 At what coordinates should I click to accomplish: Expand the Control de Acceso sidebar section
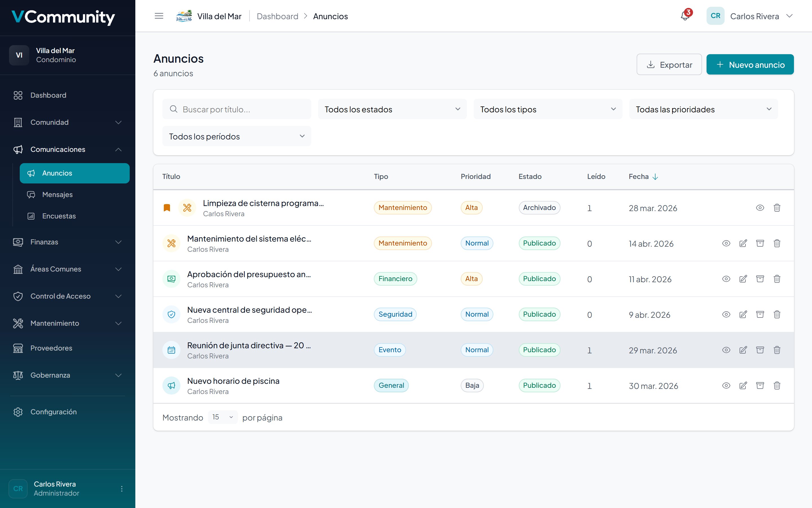[67, 296]
